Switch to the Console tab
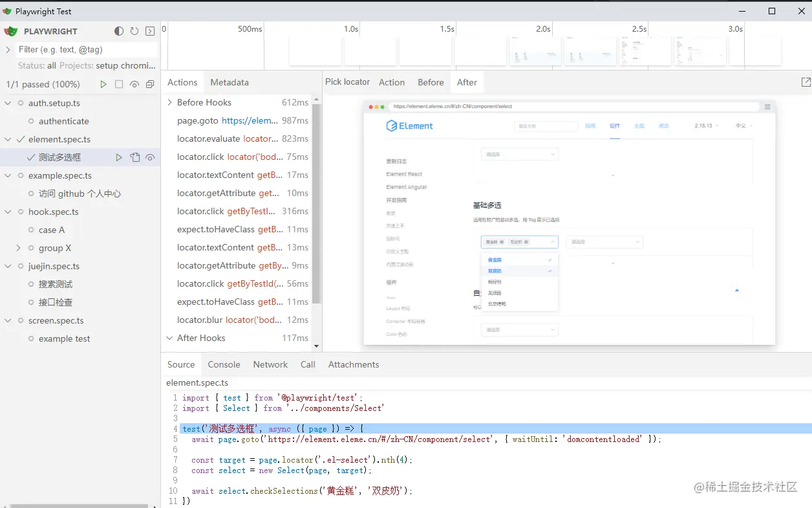The height and width of the screenshot is (508, 812). [224, 364]
